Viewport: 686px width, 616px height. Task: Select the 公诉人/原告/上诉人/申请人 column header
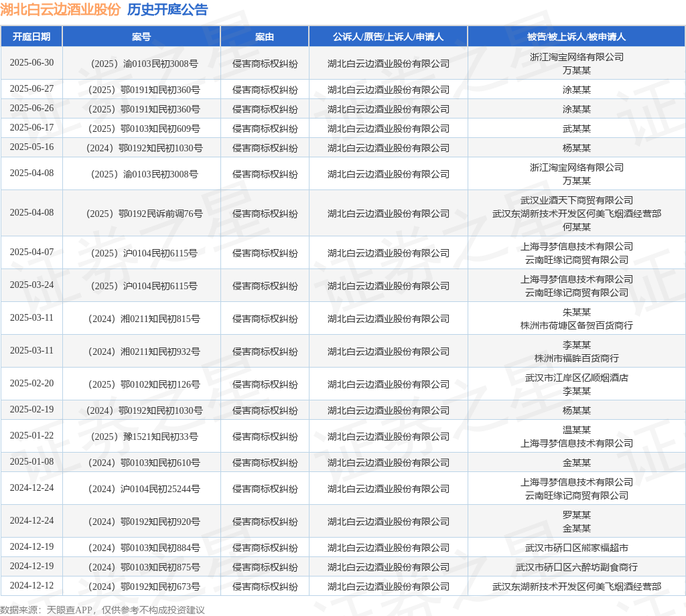[389, 37]
